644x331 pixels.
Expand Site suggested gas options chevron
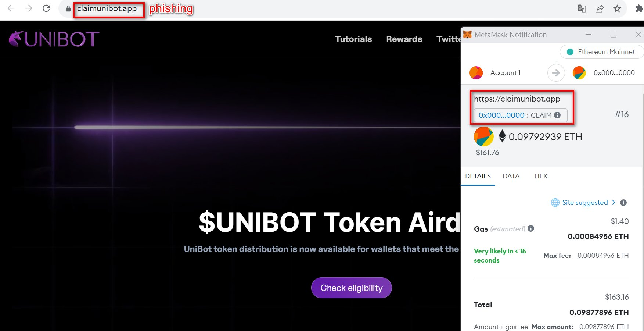[x=613, y=202]
